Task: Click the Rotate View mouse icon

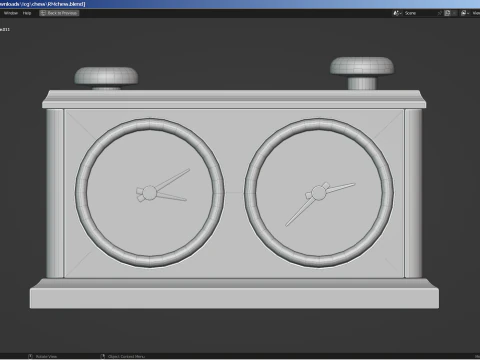Action: tap(30, 357)
